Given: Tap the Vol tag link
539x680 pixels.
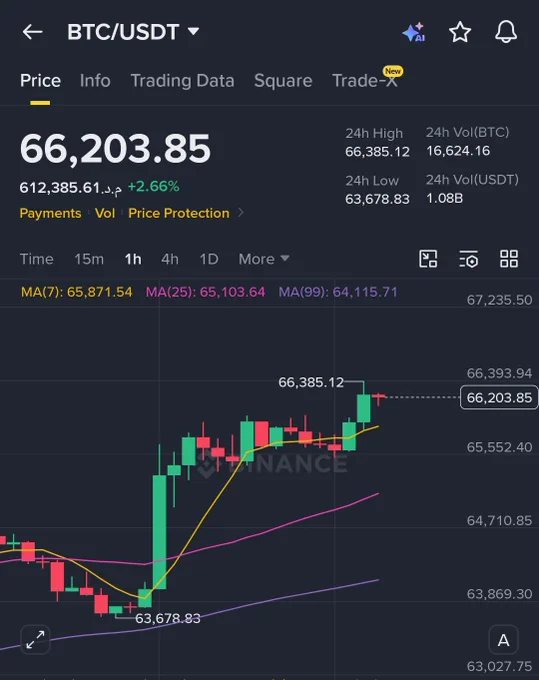Looking at the screenshot, I should [105, 213].
